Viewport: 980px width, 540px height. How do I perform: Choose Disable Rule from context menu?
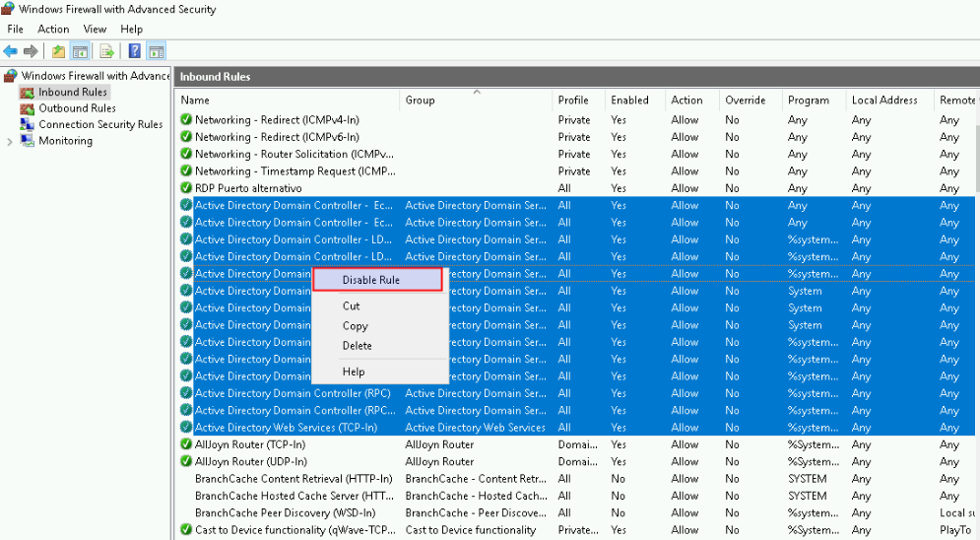(377, 280)
